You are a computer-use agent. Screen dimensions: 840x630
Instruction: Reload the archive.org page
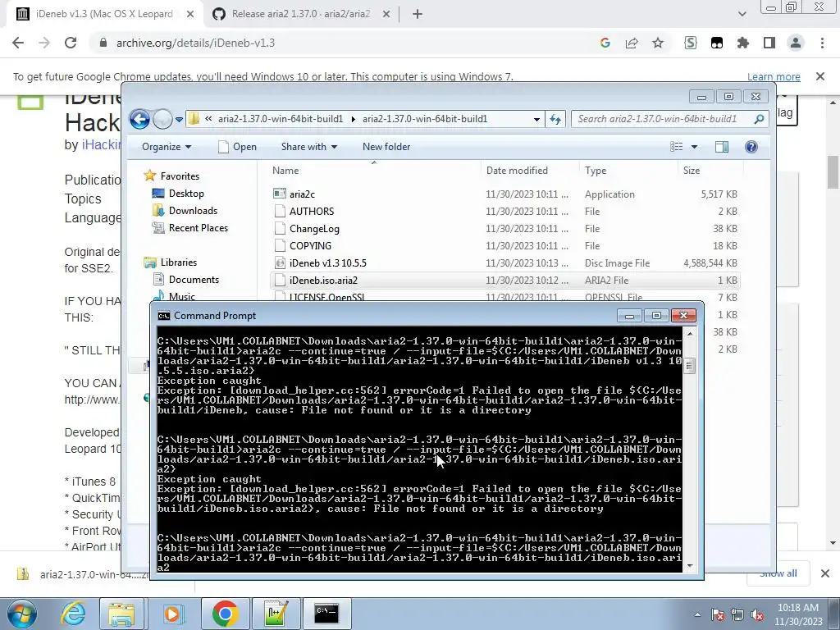pyautogui.click(x=71, y=43)
